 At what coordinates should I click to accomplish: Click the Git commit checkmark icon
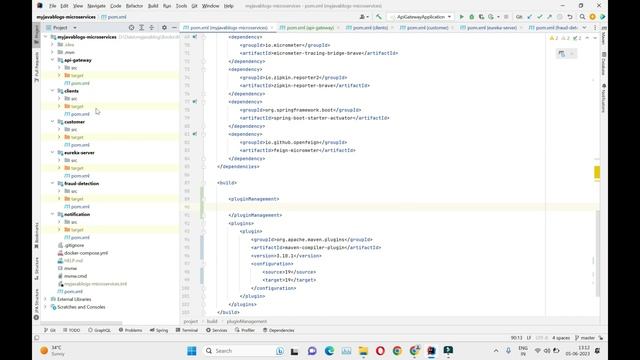[540, 17]
